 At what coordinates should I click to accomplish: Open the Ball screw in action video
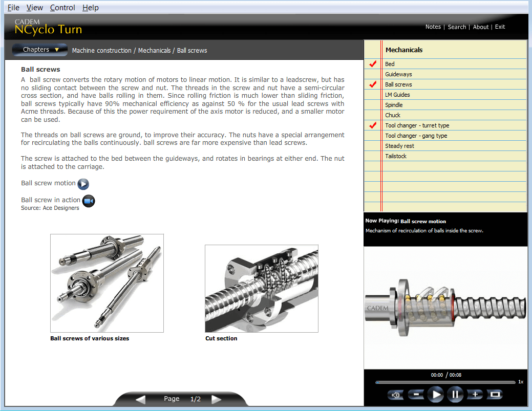point(89,201)
